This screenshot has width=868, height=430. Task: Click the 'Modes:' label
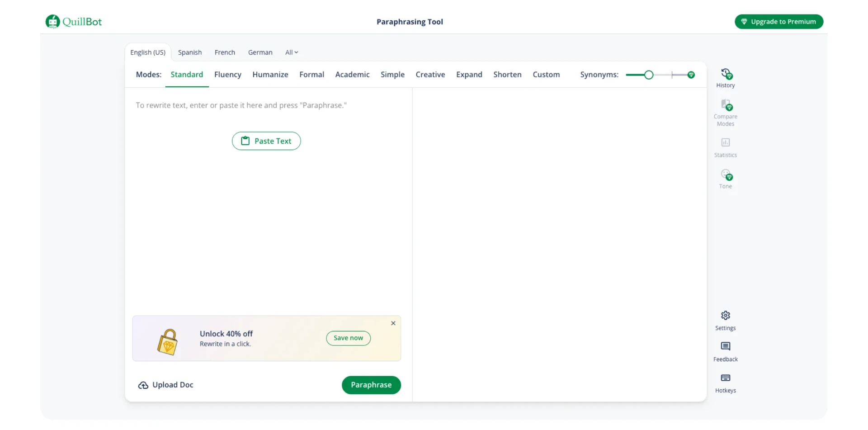pos(149,75)
